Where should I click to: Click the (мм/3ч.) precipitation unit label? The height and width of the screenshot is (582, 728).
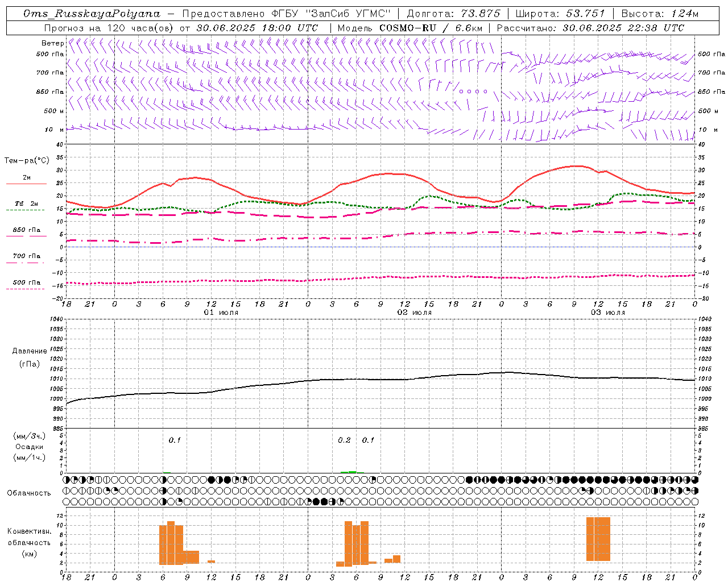[30, 436]
